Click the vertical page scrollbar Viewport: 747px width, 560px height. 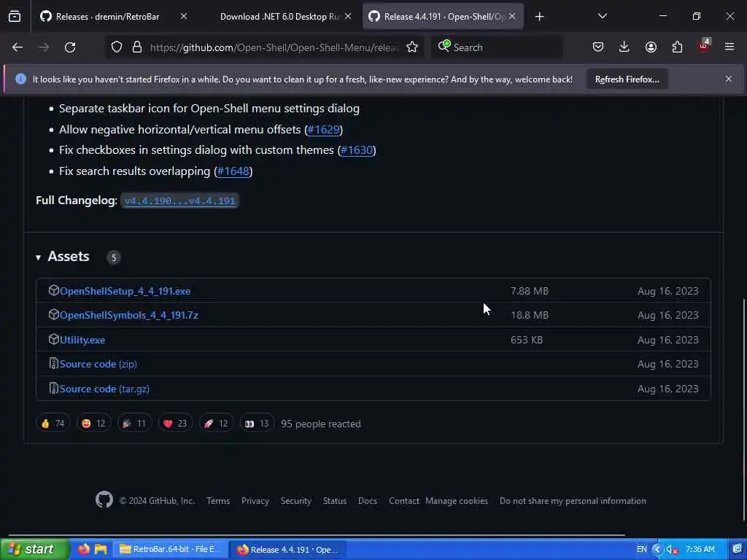pyautogui.click(x=743, y=410)
